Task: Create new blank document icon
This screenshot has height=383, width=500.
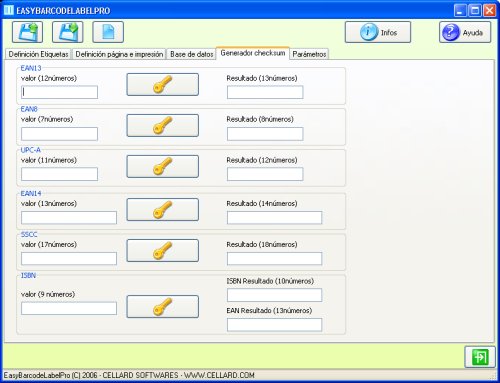Action: [108, 32]
